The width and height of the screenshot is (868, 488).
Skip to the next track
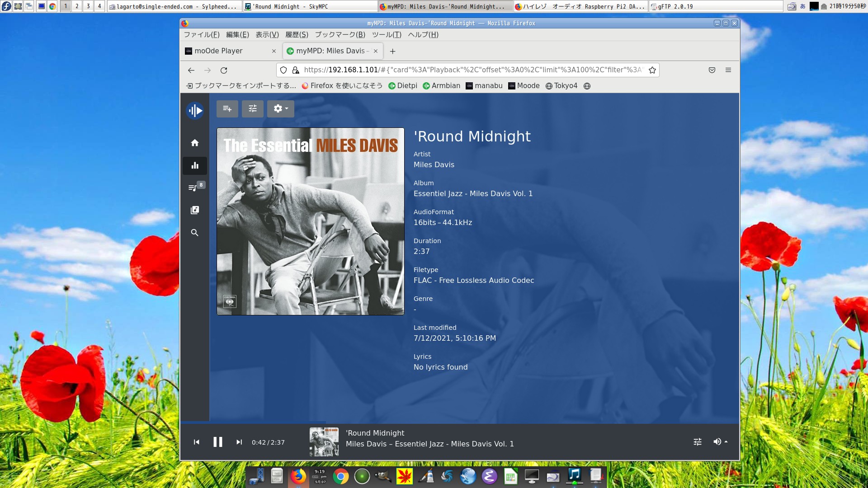(239, 442)
